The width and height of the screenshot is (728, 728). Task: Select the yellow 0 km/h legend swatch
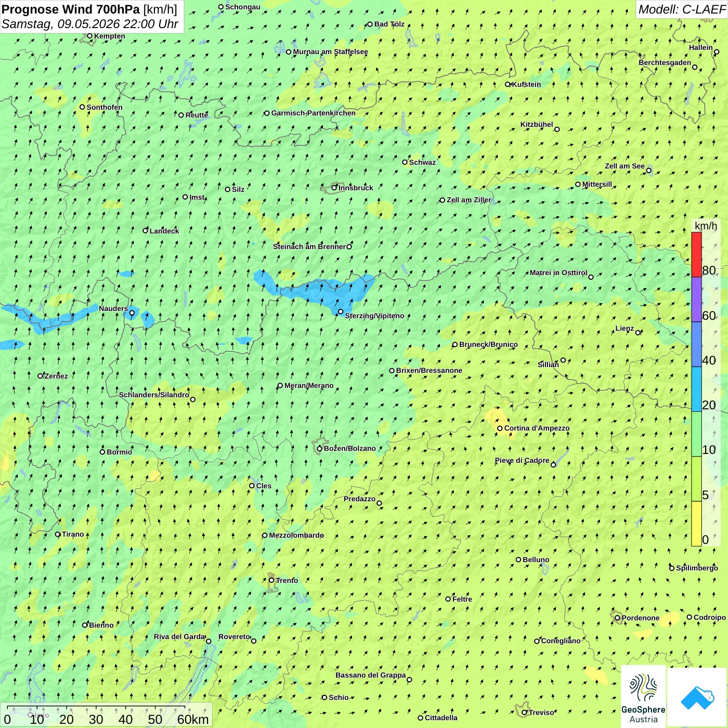(x=696, y=524)
